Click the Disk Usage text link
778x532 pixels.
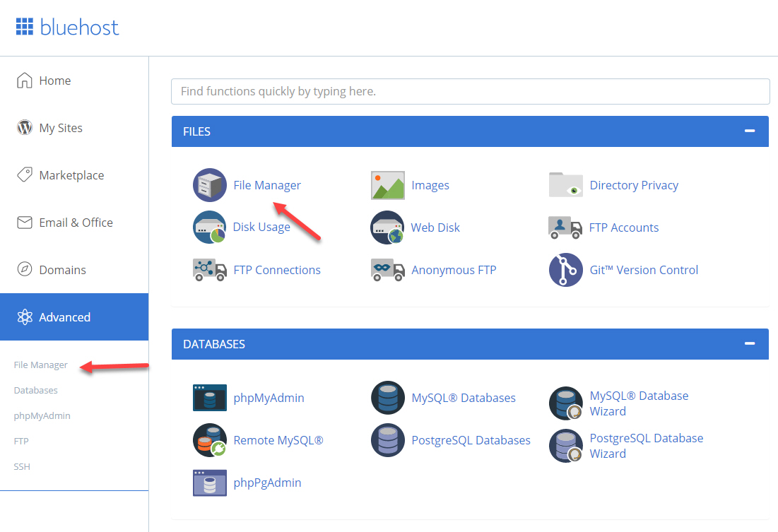click(261, 227)
